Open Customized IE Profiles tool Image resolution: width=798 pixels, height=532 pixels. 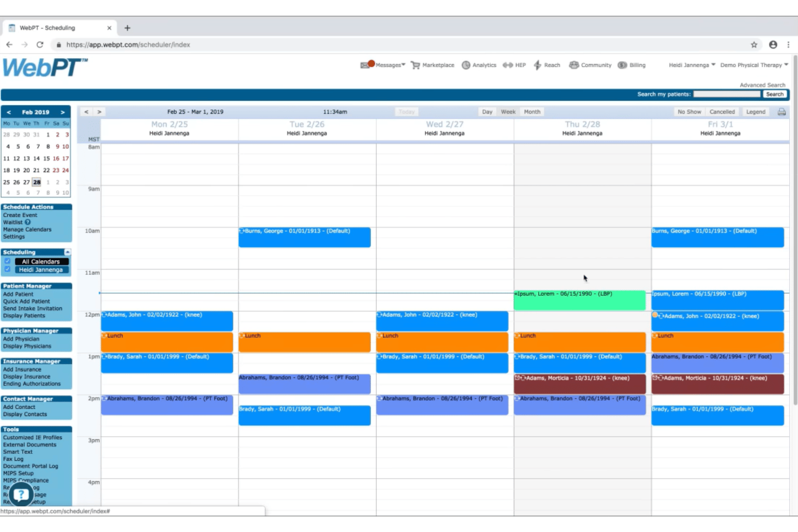point(32,438)
